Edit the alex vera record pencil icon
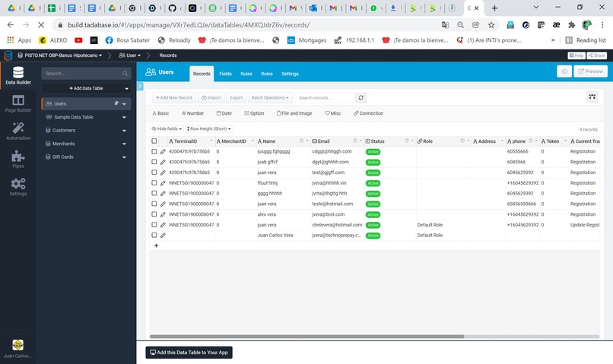The width and height of the screenshot is (613, 364). [163, 214]
